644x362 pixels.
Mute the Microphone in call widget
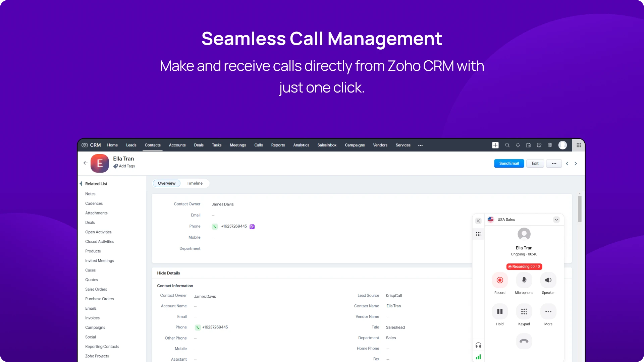click(x=524, y=280)
